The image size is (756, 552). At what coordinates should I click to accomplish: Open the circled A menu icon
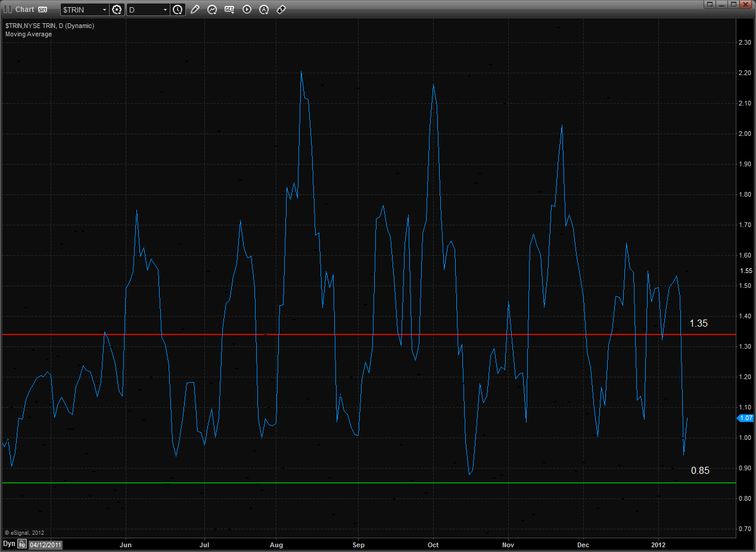264,10
